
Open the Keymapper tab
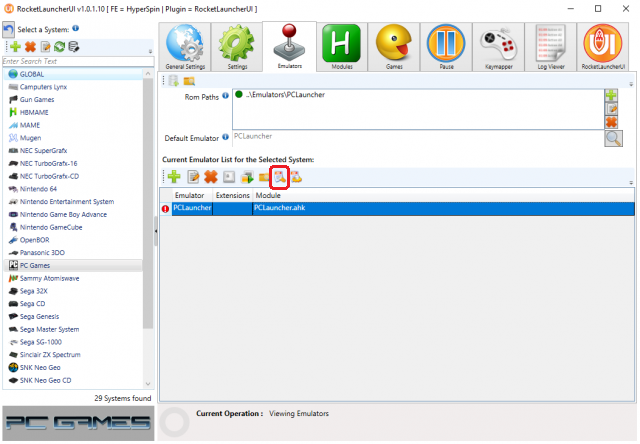coord(498,47)
